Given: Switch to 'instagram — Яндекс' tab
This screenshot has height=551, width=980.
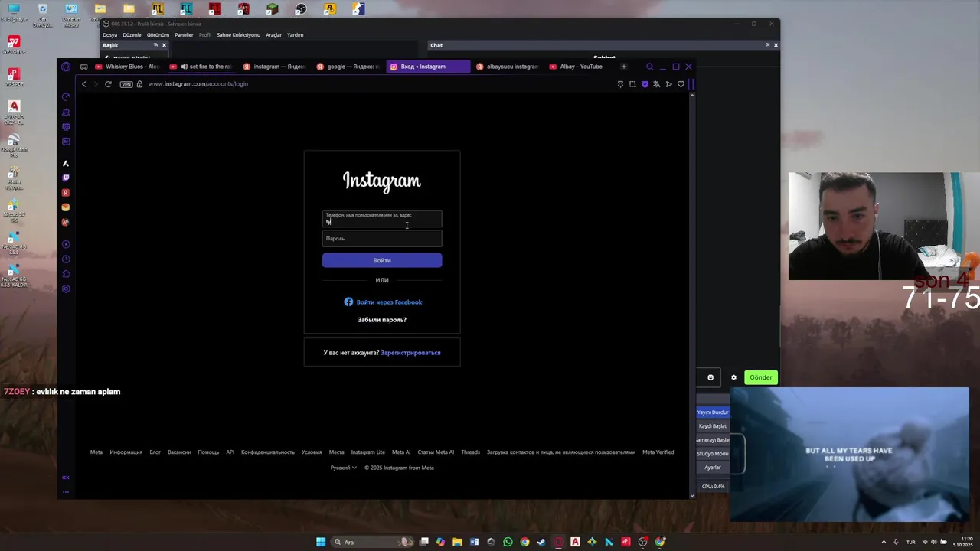Looking at the screenshot, I should click(x=276, y=67).
